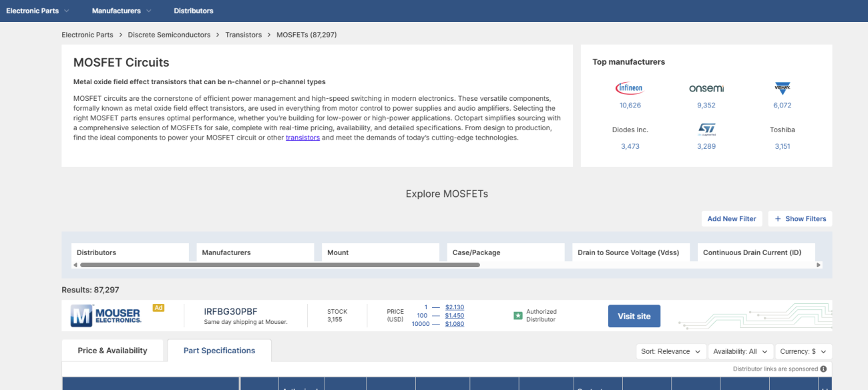Open Vishay count 6,072
This screenshot has width=868, height=390.
(x=783, y=105)
